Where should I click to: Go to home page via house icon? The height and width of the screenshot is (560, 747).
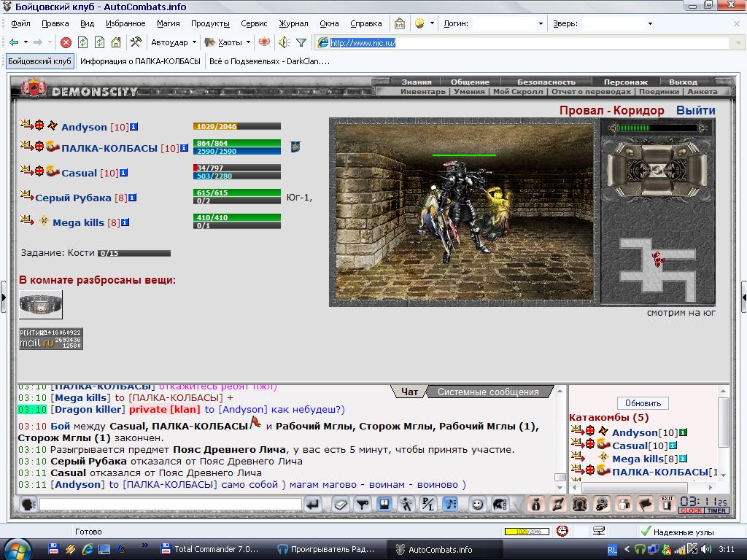point(116,42)
